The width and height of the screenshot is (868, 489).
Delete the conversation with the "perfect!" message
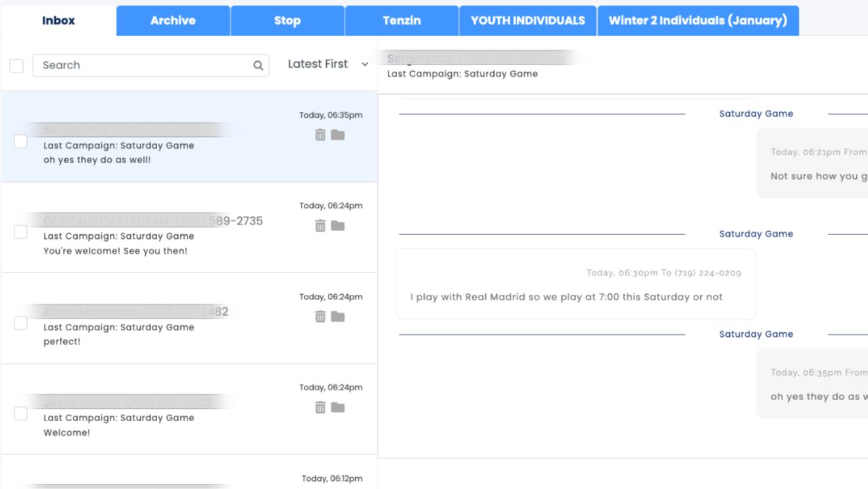coord(320,317)
